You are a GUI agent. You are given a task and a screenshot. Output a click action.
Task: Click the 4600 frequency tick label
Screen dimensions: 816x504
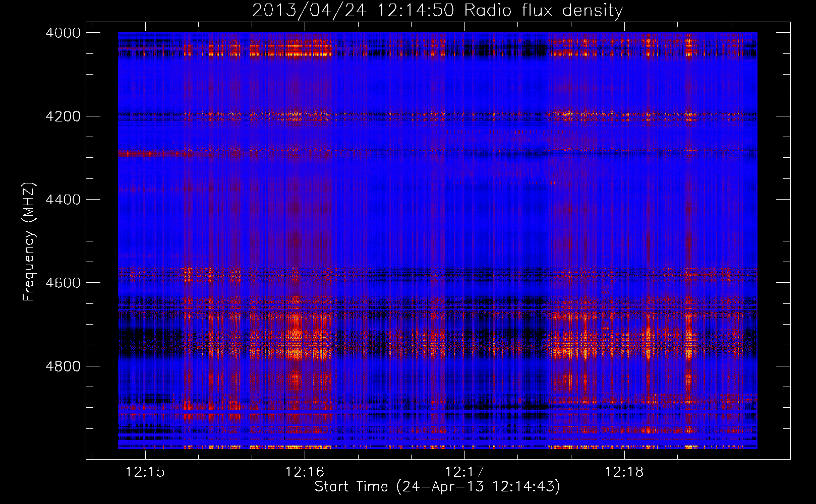pyautogui.click(x=63, y=283)
